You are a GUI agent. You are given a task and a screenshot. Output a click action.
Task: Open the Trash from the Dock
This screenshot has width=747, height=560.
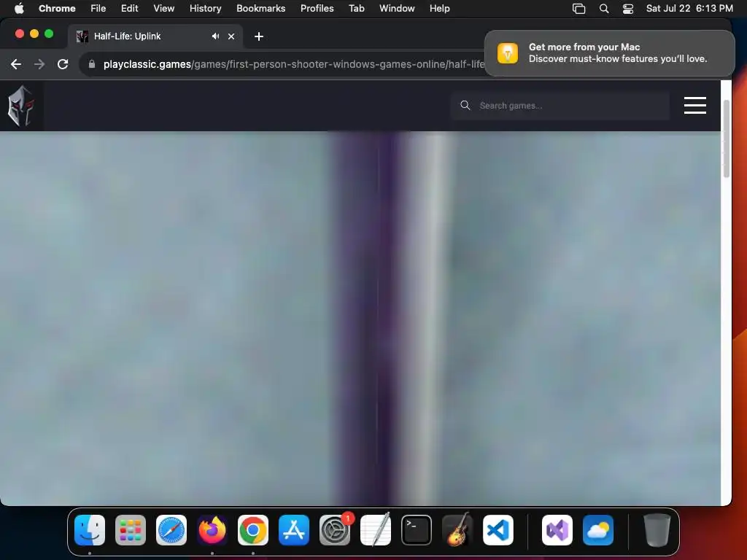tap(657, 530)
